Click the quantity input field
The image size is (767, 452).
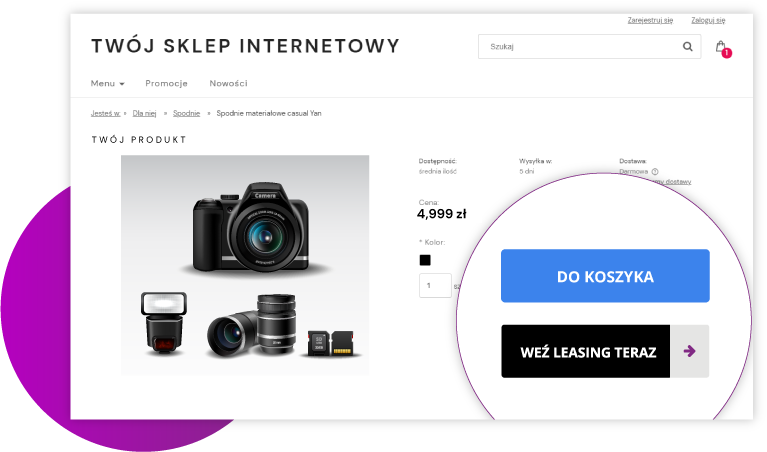[435, 285]
